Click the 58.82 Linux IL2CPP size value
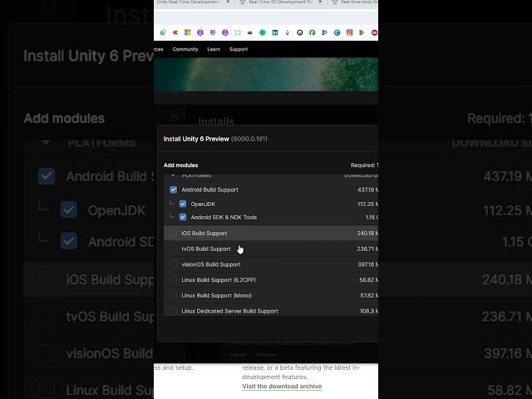 [x=369, y=280]
